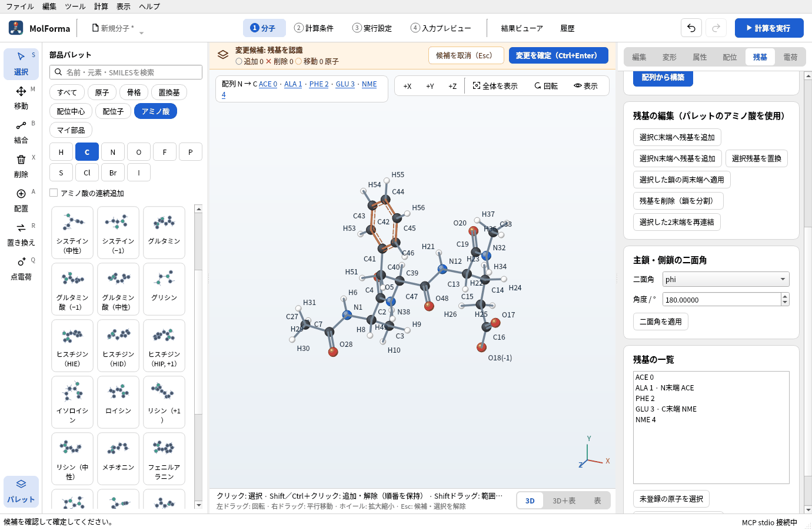Run the calculation with 計算を実行
The image size is (812, 530).
coord(769,28)
